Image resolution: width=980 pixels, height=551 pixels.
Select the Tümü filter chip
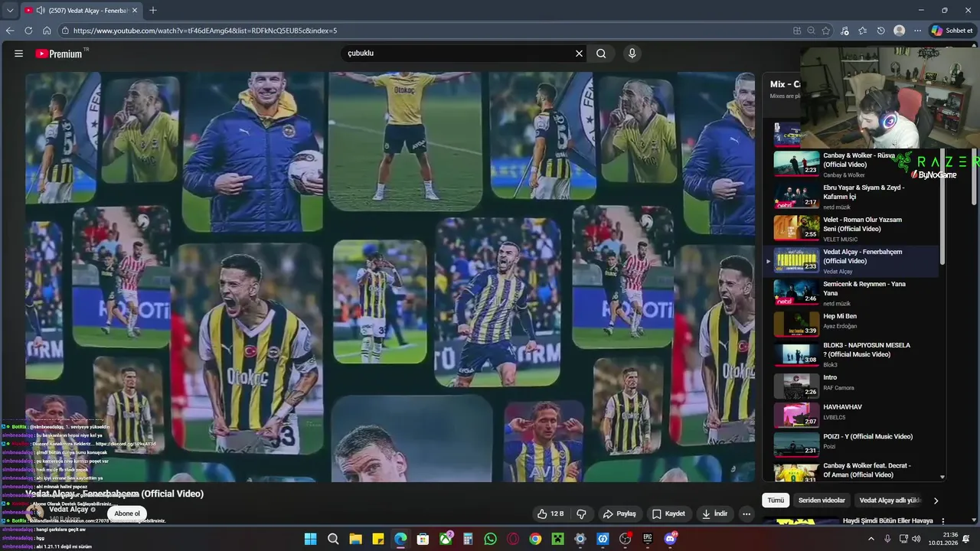(776, 500)
